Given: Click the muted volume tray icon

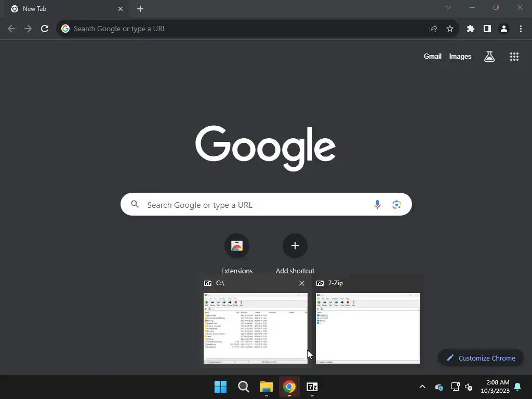Looking at the screenshot, I should pyautogui.click(x=469, y=387).
